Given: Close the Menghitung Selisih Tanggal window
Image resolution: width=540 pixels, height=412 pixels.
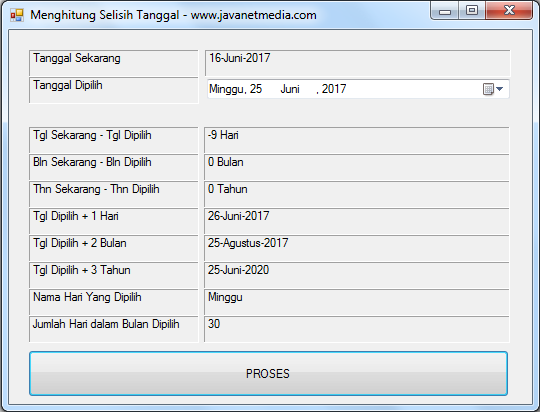Looking at the screenshot, I should (x=509, y=11).
